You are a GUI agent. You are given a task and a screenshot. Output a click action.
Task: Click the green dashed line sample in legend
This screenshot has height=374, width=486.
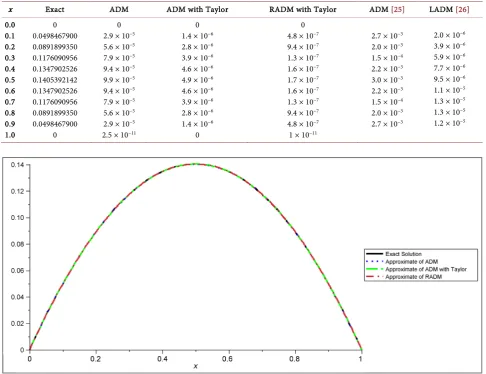[x=374, y=269]
